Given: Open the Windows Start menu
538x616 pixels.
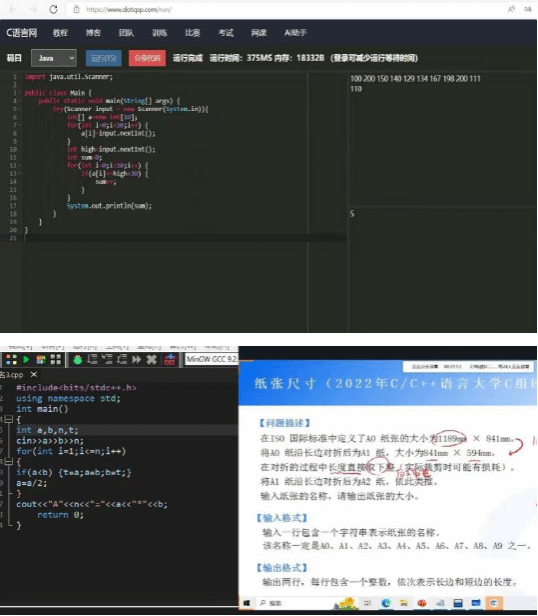Looking at the screenshot, I should click(246, 603).
